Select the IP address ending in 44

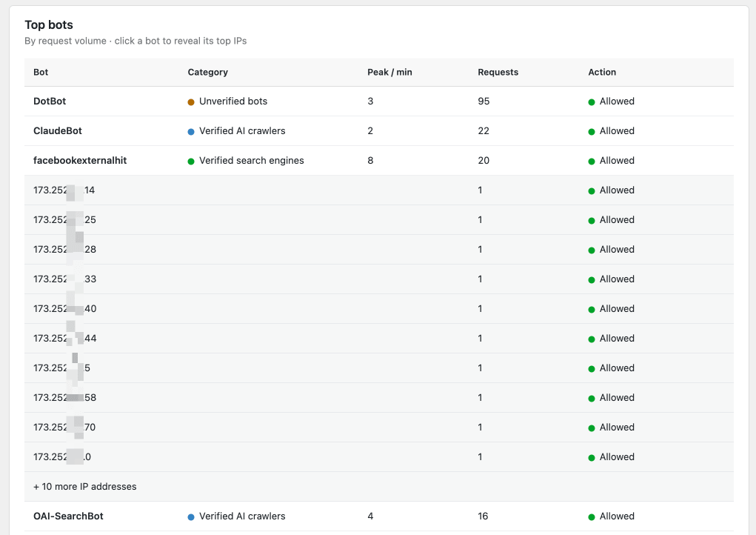pyautogui.click(x=64, y=338)
